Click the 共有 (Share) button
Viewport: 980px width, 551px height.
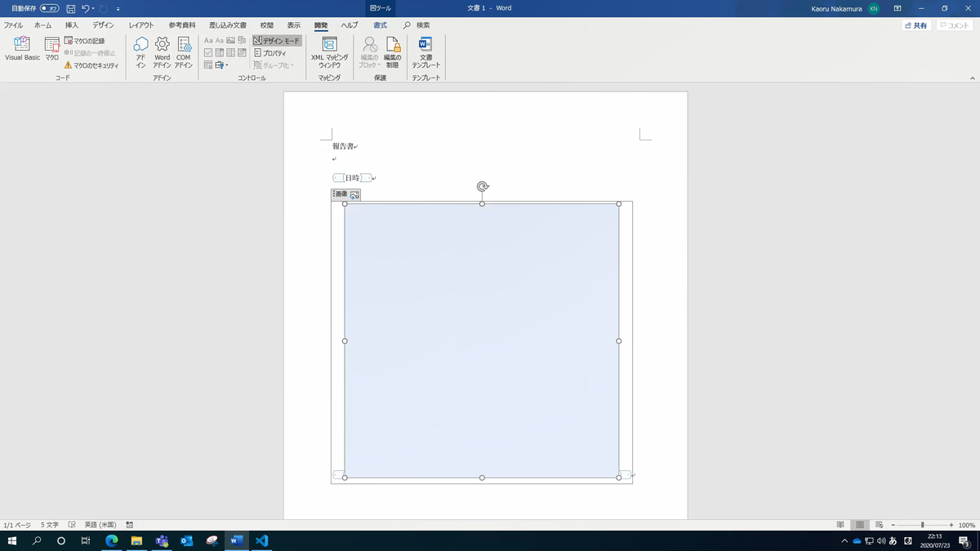(x=915, y=26)
